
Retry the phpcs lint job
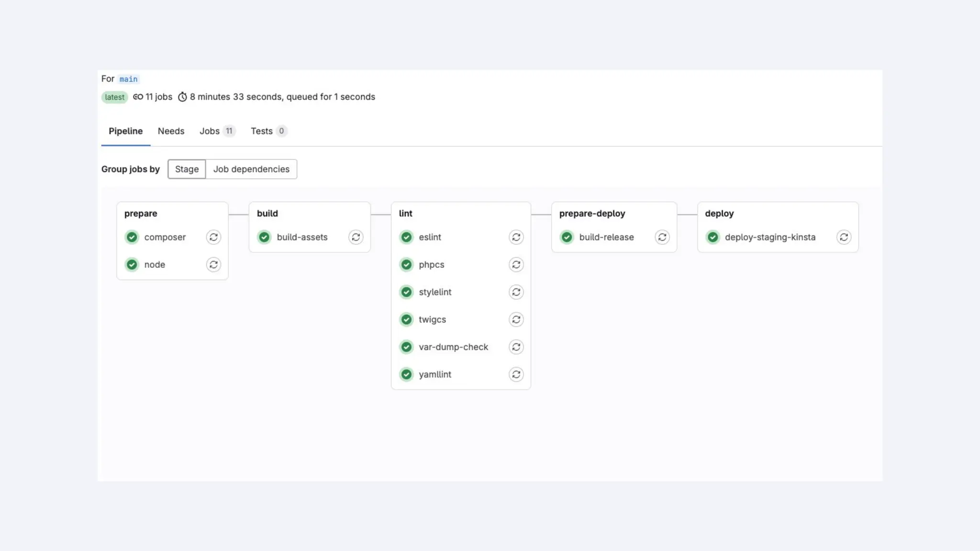516,264
